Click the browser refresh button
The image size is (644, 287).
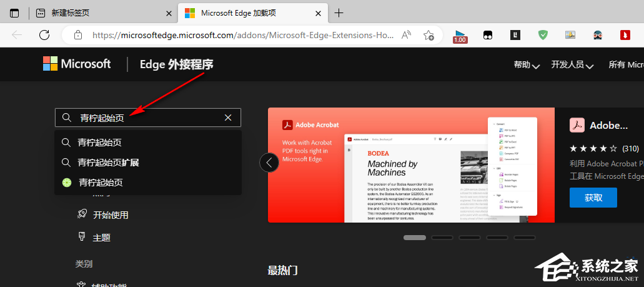[x=44, y=35]
